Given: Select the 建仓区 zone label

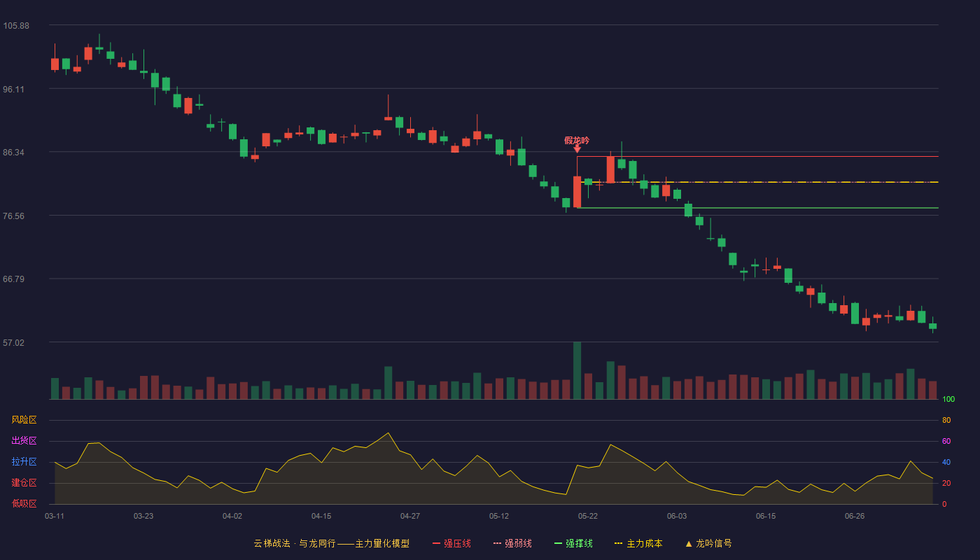Looking at the screenshot, I should click(24, 483).
